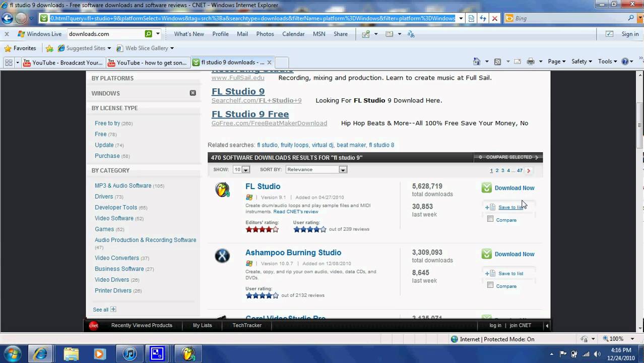Click the Bing search input box

(x=569, y=18)
